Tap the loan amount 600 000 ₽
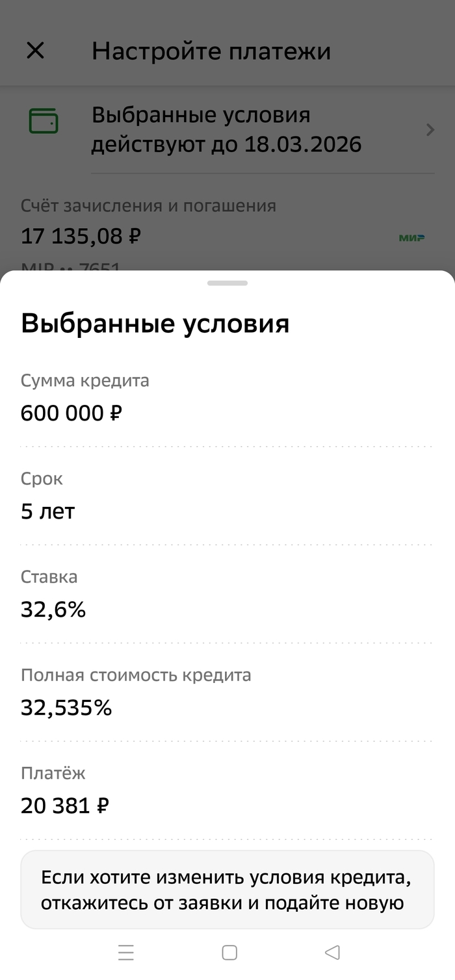The width and height of the screenshot is (455, 980). pyautogui.click(x=71, y=413)
